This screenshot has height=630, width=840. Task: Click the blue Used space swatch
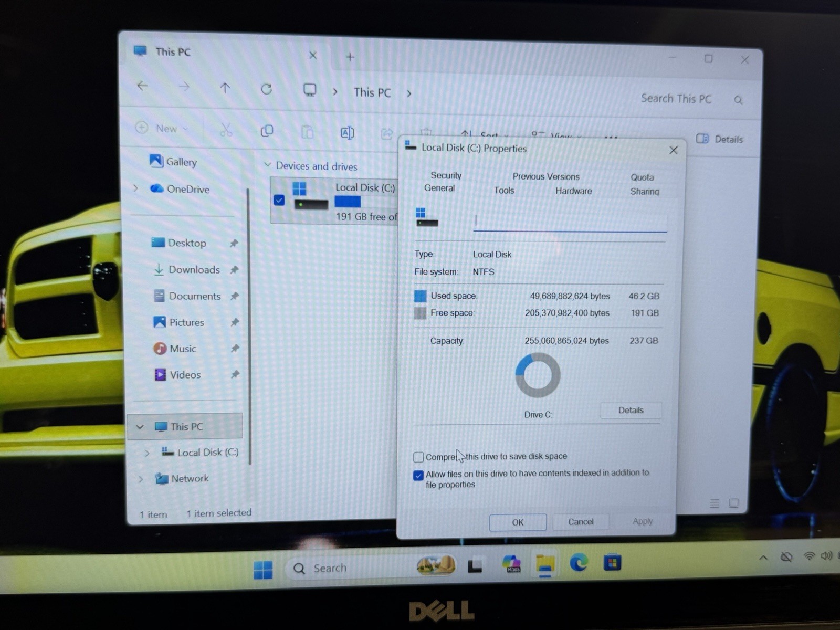[x=421, y=296]
